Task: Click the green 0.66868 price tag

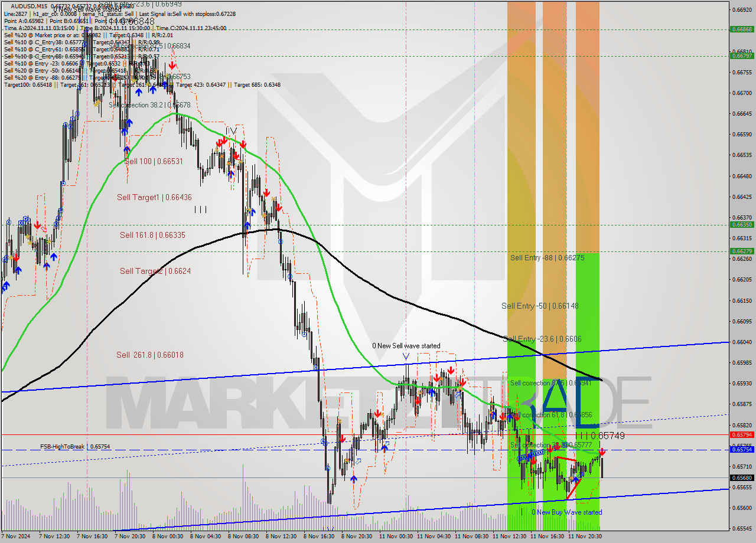Action: point(741,29)
